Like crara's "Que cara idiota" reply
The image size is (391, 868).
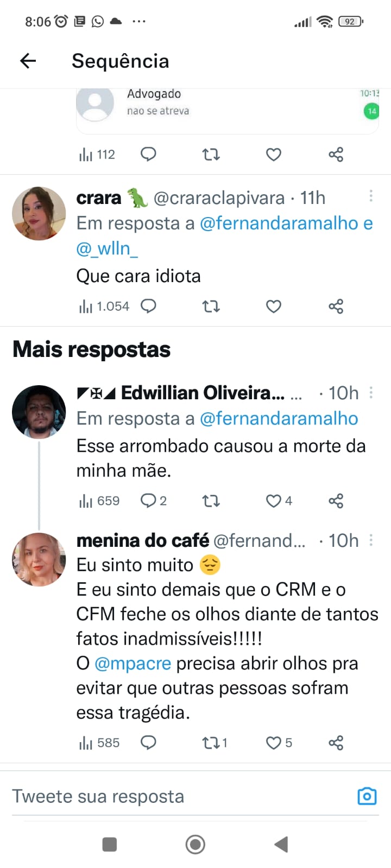click(273, 307)
